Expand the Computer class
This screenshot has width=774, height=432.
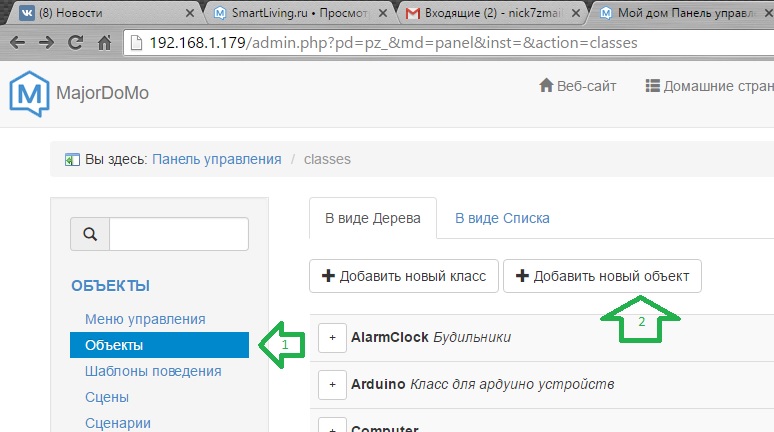pos(332,426)
